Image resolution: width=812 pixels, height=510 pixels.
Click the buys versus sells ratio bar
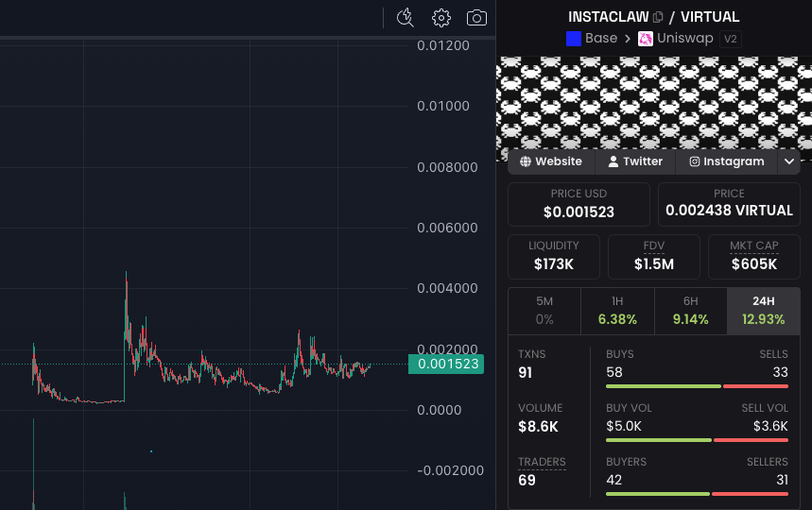pos(697,386)
